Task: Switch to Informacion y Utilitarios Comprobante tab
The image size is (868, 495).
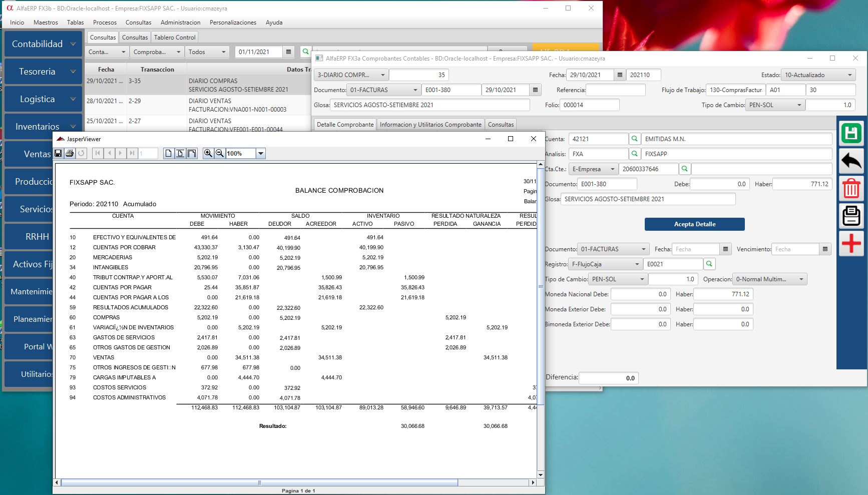Action: (x=430, y=125)
